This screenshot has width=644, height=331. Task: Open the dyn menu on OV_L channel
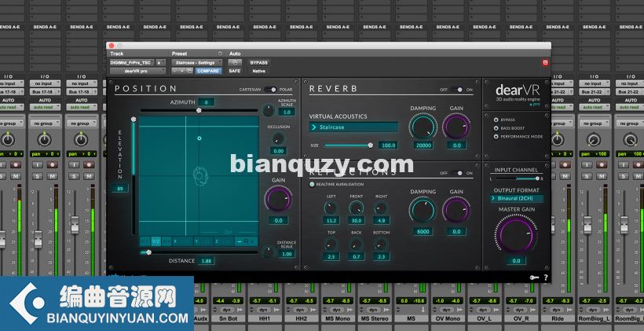[484, 310]
